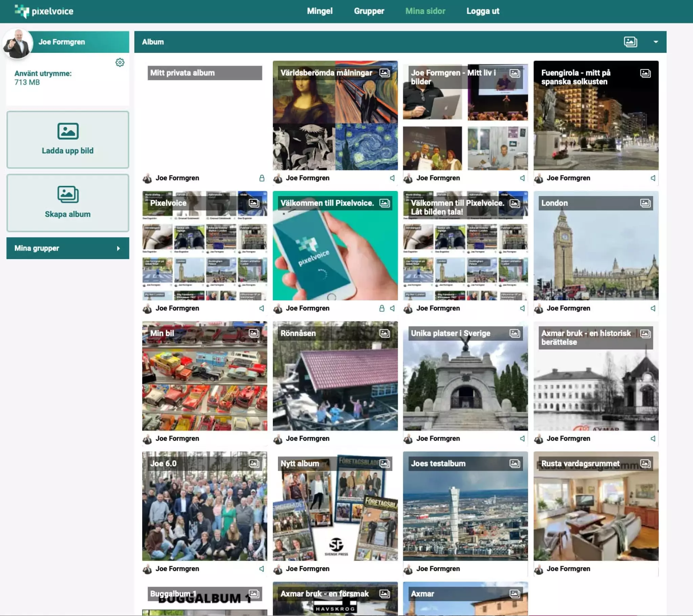
Task: Click image icon on Fuengirola album title
Action: click(x=645, y=73)
